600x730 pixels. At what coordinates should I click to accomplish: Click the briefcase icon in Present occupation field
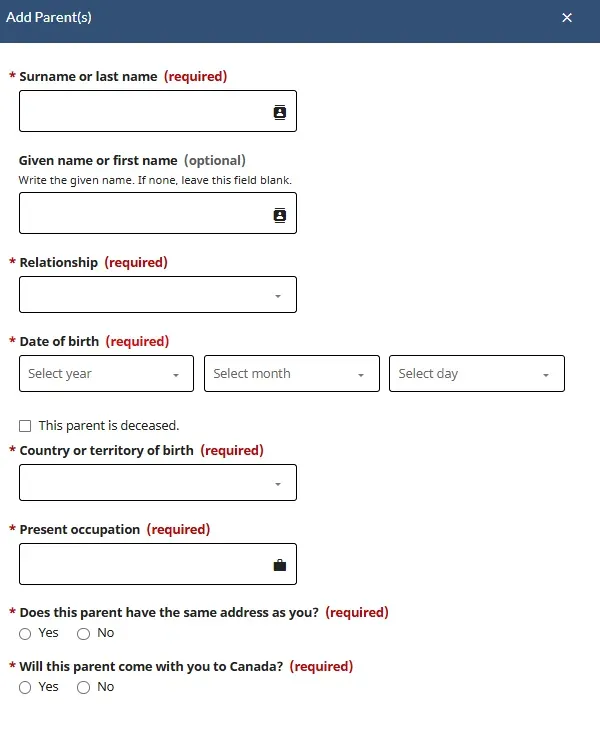tap(280, 565)
